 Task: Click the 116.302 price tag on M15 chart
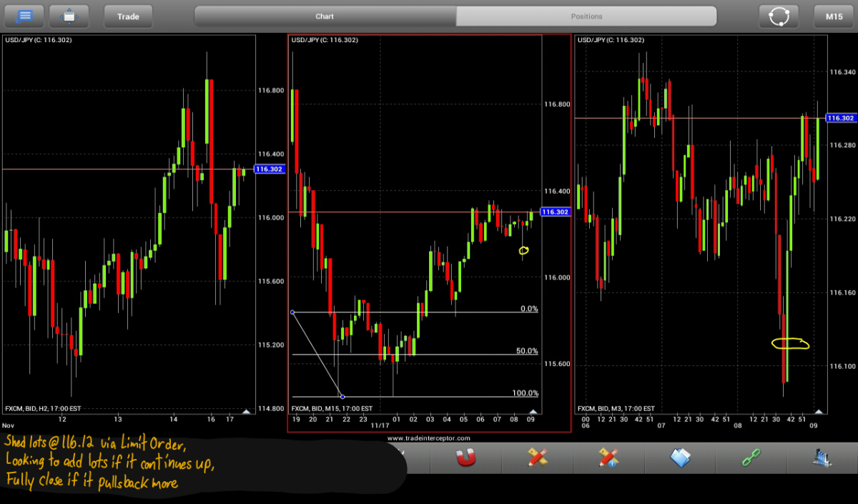pos(556,212)
